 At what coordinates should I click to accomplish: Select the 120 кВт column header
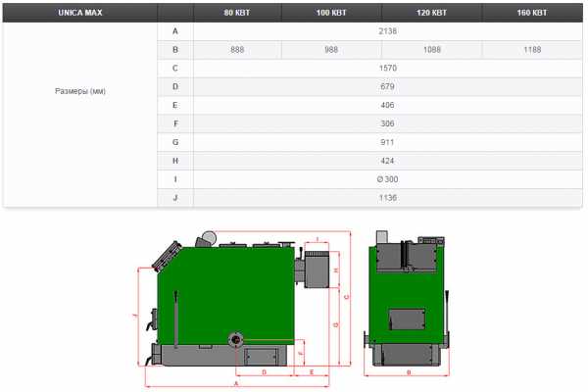pyautogui.click(x=431, y=13)
